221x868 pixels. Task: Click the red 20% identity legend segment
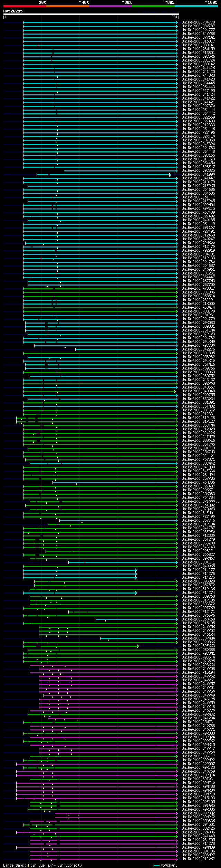[25, 6]
